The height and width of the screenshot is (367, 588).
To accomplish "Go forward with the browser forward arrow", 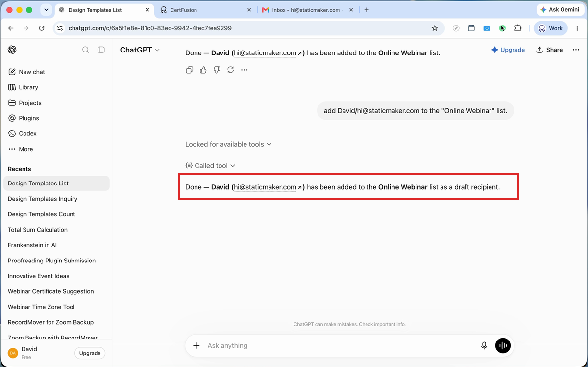I will tap(26, 28).
